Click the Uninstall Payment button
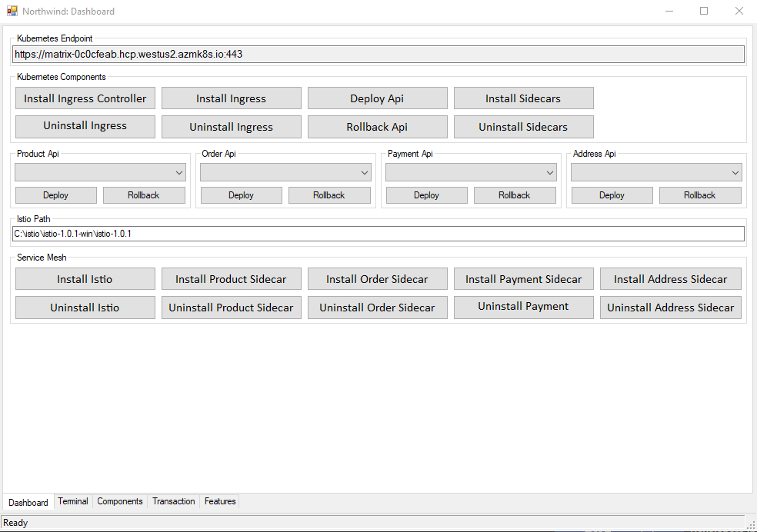757x532 pixels. pos(524,308)
